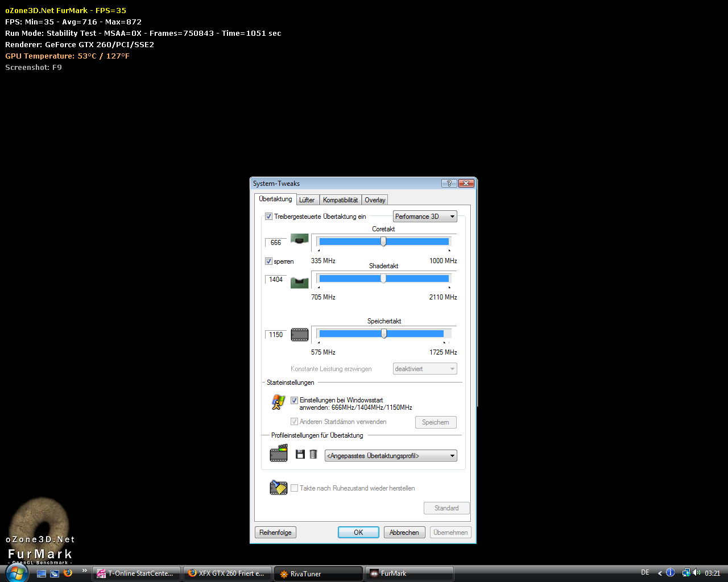The width and height of the screenshot is (728, 582).
Task: Click the Windows startup settings icon
Action: click(x=278, y=402)
